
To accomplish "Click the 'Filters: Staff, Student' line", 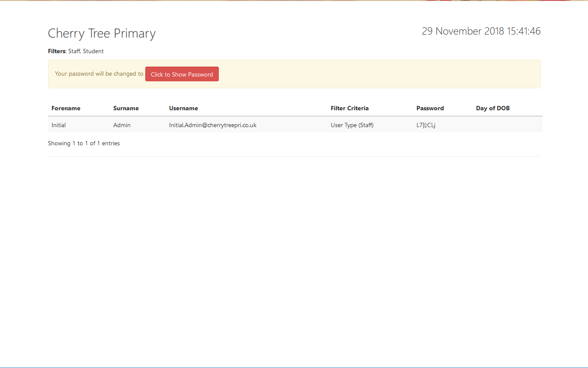I will (x=76, y=51).
